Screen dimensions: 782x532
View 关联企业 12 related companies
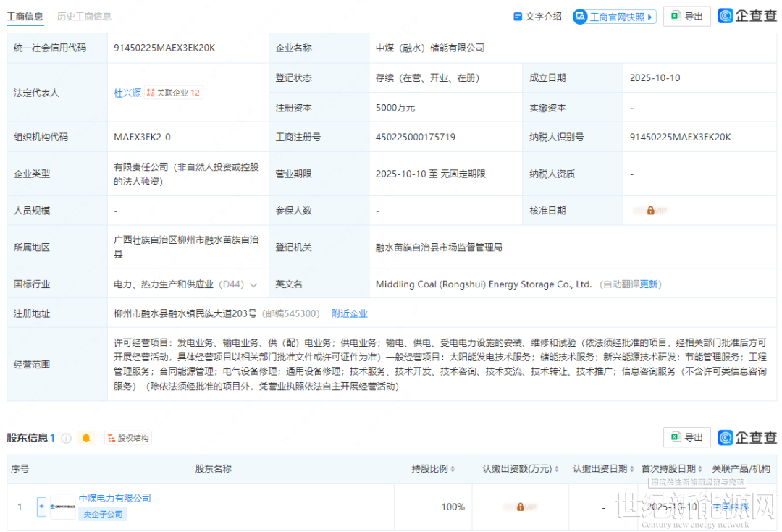click(174, 93)
